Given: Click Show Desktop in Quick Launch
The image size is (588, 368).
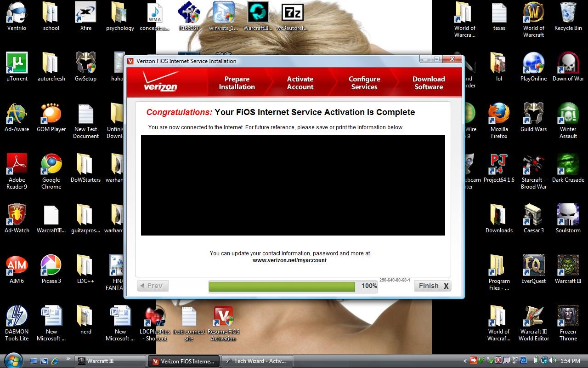Looking at the screenshot, I should coord(33,361).
